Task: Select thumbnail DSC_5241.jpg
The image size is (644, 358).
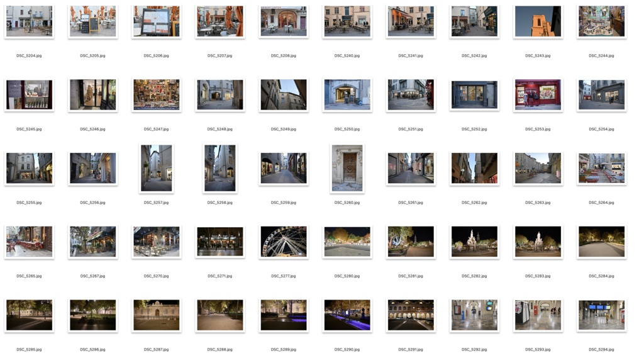Action: (x=411, y=21)
